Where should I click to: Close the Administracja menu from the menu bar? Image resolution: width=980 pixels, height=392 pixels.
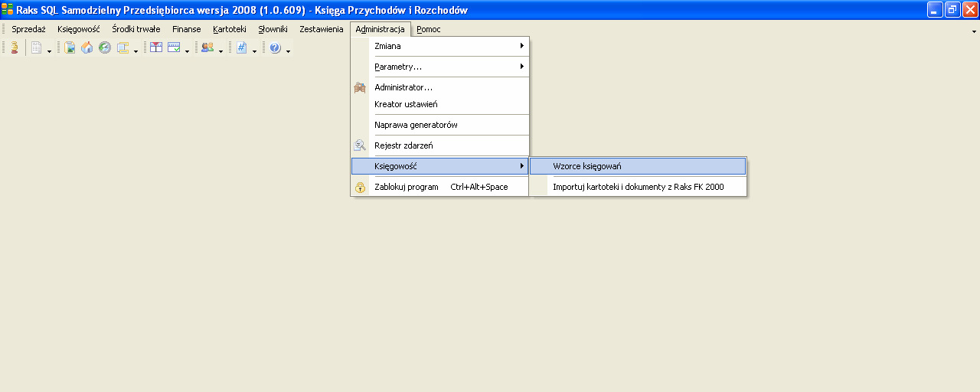[381, 29]
